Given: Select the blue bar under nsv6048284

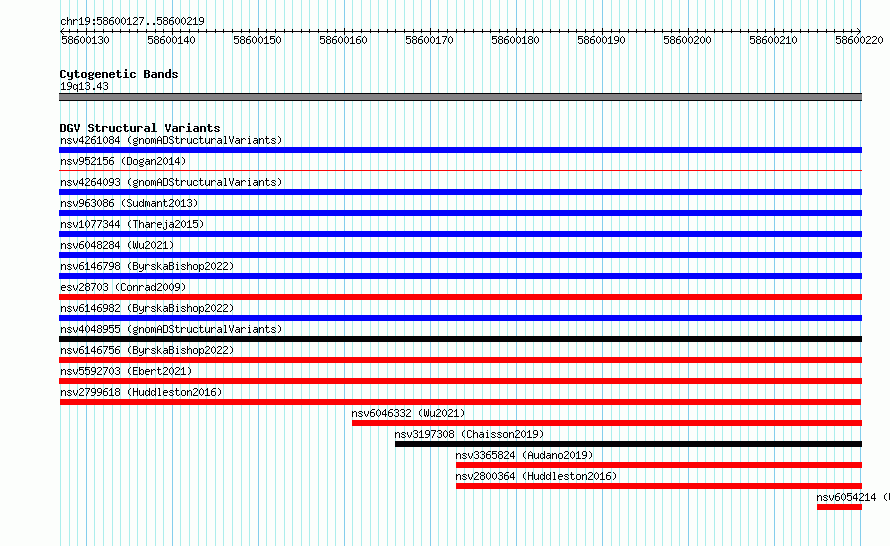Looking at the screenshot, I should 460,255.
